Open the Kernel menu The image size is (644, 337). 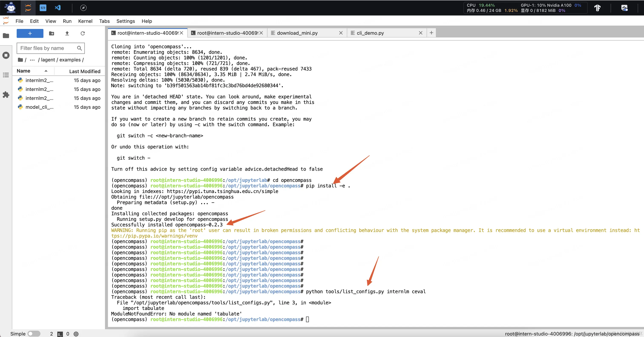[x=85, y=21]
